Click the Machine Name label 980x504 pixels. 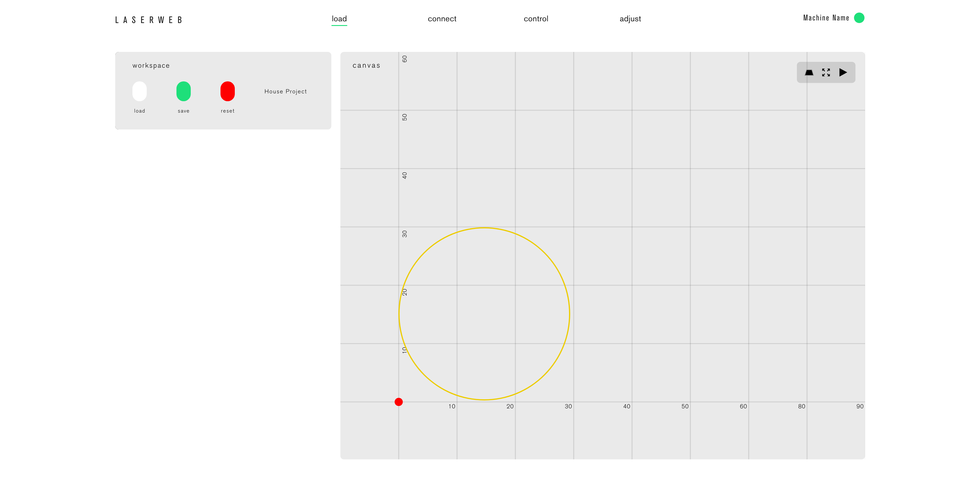coord(826,18)
